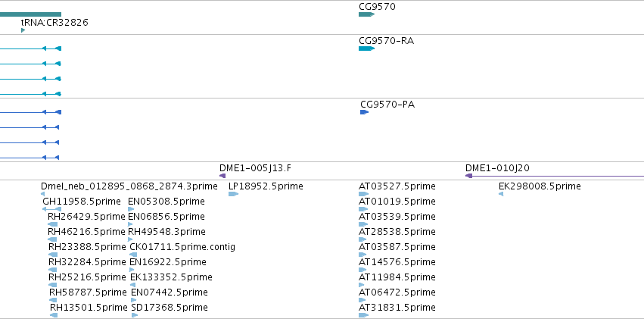Click the RH49548.3prime label
644x319 pixels.
point(166,231)
